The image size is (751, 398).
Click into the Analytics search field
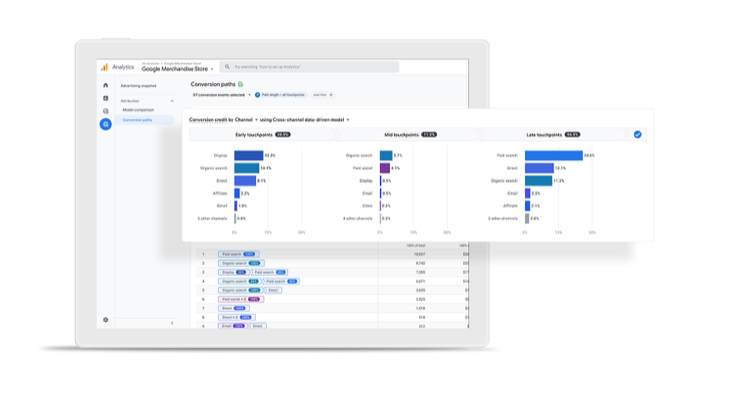pyautogui.click(x=309, y=67)
